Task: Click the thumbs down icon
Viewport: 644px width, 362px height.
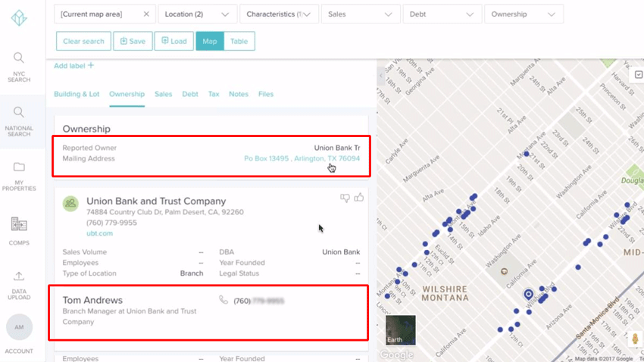Action: (x=345, y=198)
